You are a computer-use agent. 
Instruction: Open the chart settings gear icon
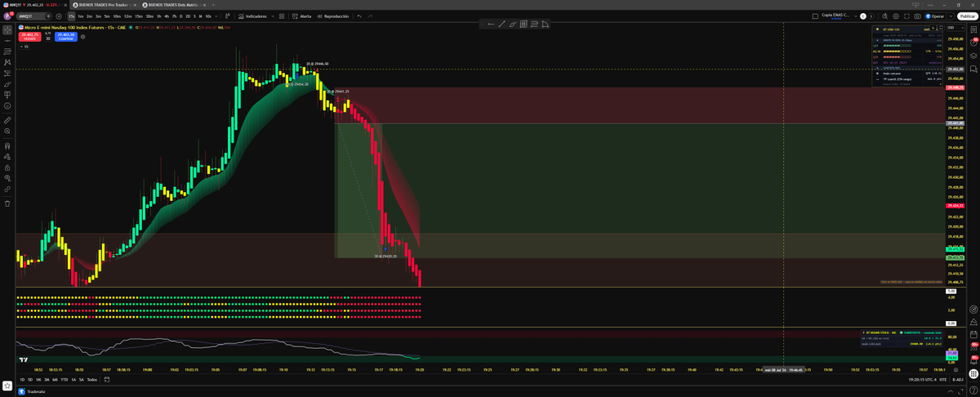[896, 16]
